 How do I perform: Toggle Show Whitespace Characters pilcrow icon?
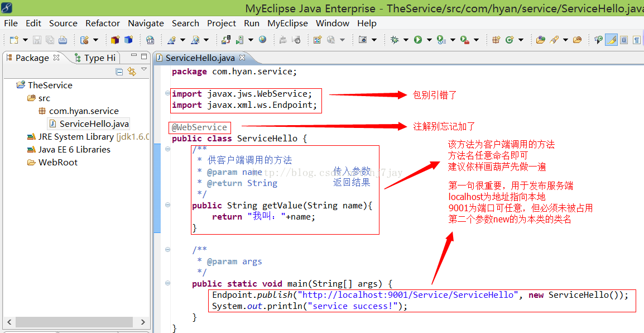tap(637, 40)
